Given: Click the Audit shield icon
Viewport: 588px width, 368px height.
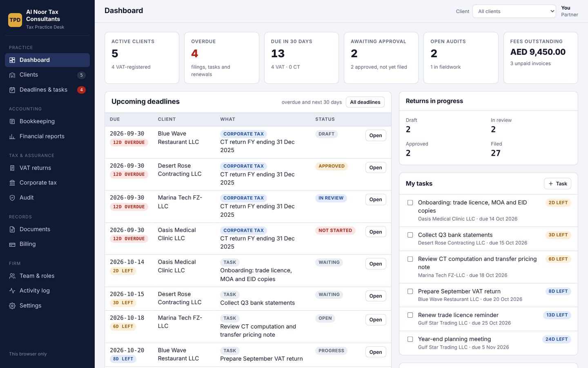Looking at the screenshot, I should point(12,198).
